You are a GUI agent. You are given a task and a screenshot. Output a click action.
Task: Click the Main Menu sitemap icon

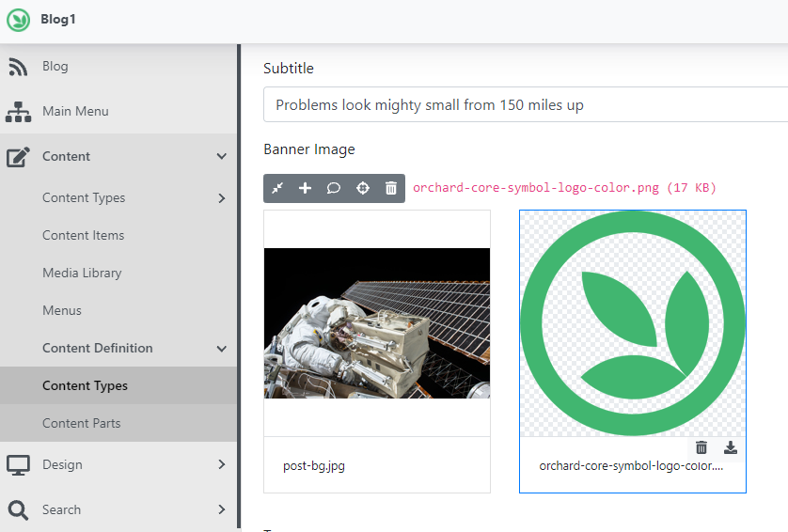point(18,112)
